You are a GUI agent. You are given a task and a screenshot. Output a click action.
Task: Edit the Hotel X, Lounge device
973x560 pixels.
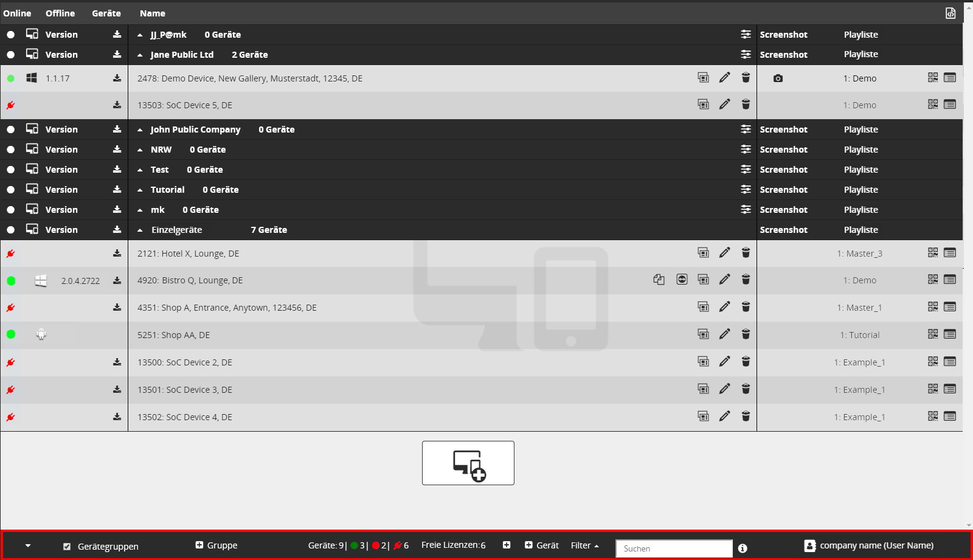pyautogui.click(x=724, y=253)
